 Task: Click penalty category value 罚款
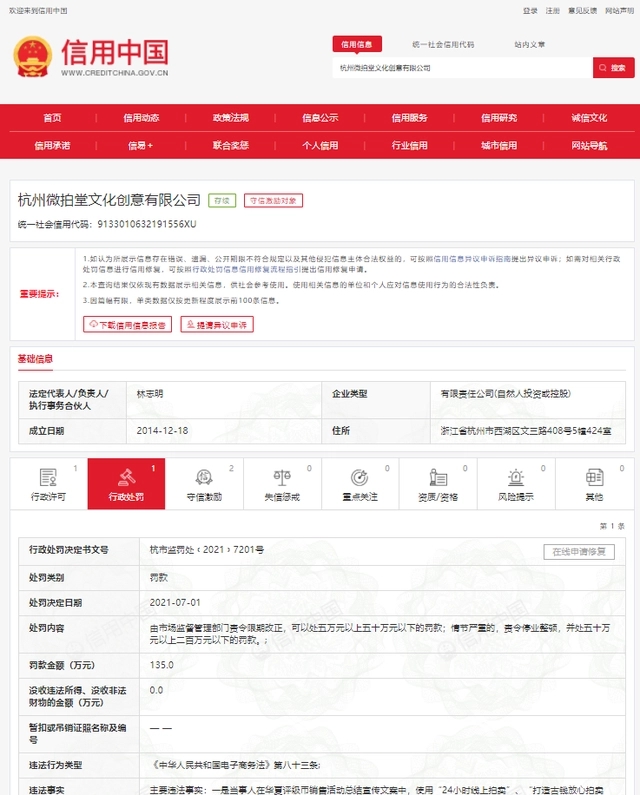(159, 577)
